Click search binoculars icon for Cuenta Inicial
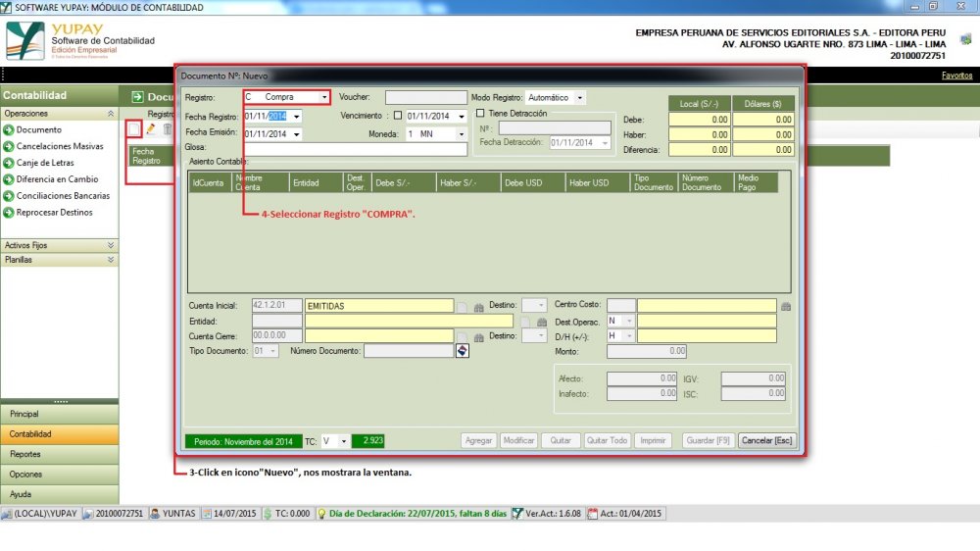 [479, 307]
